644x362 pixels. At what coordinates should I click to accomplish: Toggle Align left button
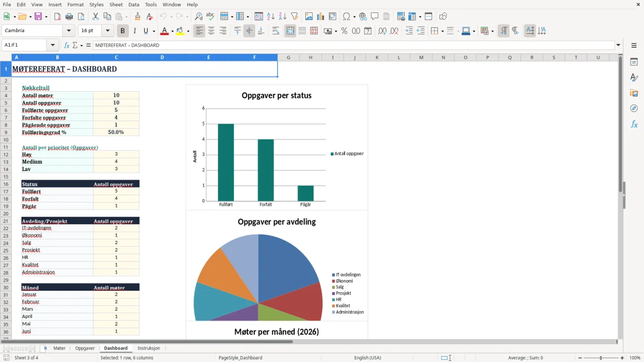pyautogui.click(x=200, y=31)
